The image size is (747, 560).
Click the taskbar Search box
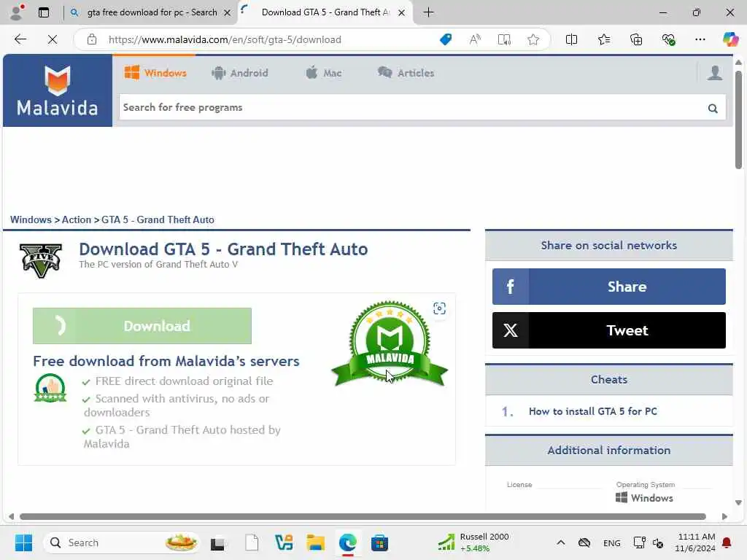click(x=122, y=542)
